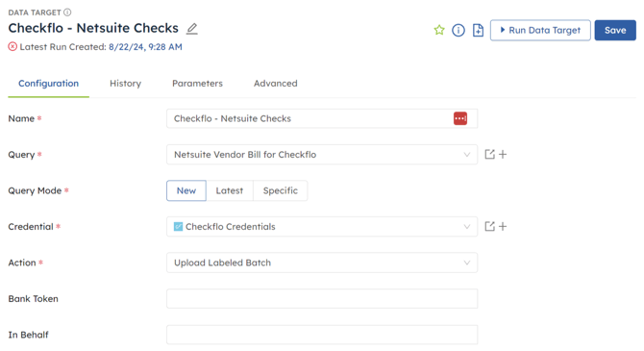The height and width of the screenshot is (351, 644).
Task: Switch to the Parameters tab
Action: click(197, 84)
